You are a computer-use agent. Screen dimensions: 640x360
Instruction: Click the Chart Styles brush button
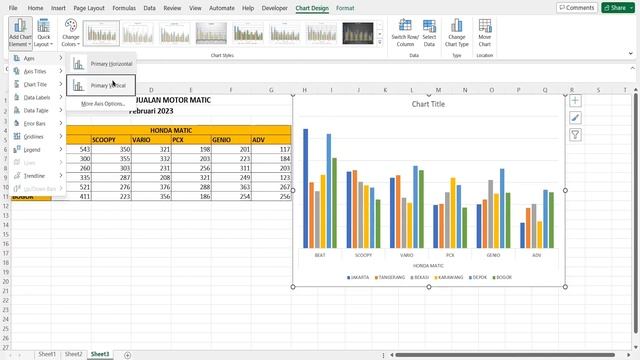[x=575, y=118]
